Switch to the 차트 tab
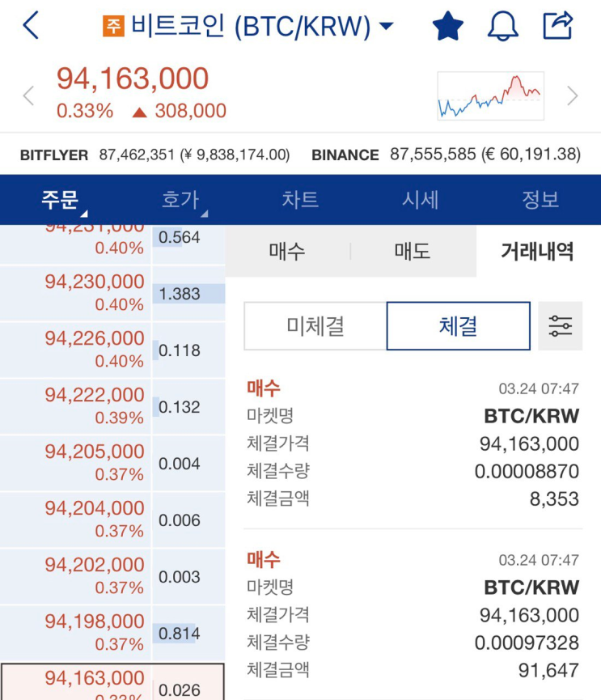 (300, 200)
